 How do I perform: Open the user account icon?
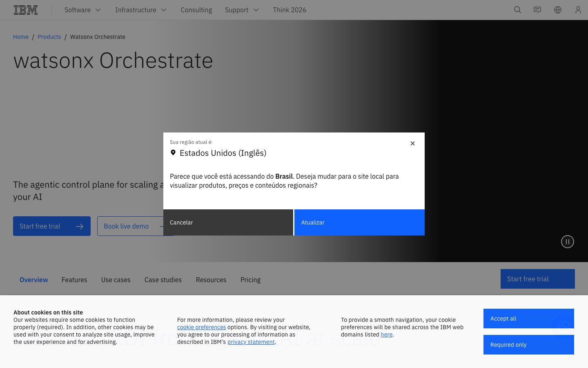[578, 10]
